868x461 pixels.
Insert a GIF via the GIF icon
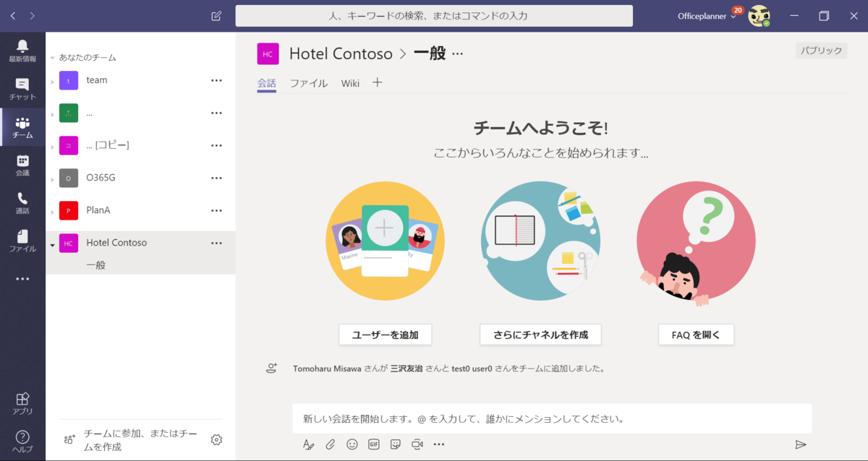(374, 444)
